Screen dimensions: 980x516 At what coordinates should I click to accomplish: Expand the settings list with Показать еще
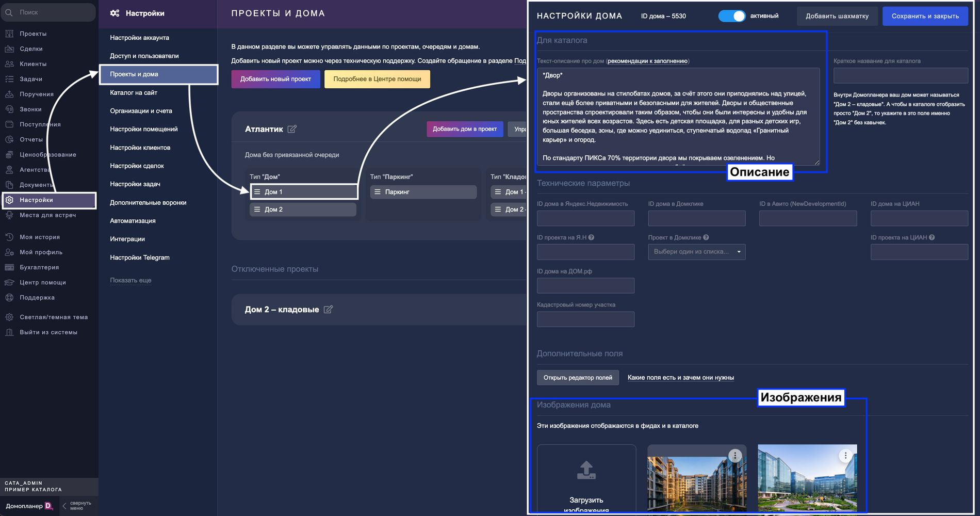point(130,280)
